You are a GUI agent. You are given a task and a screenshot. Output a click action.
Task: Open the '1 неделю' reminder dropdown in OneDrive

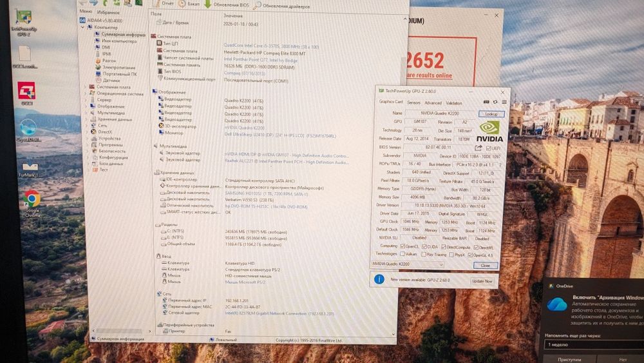click(594, 344)
